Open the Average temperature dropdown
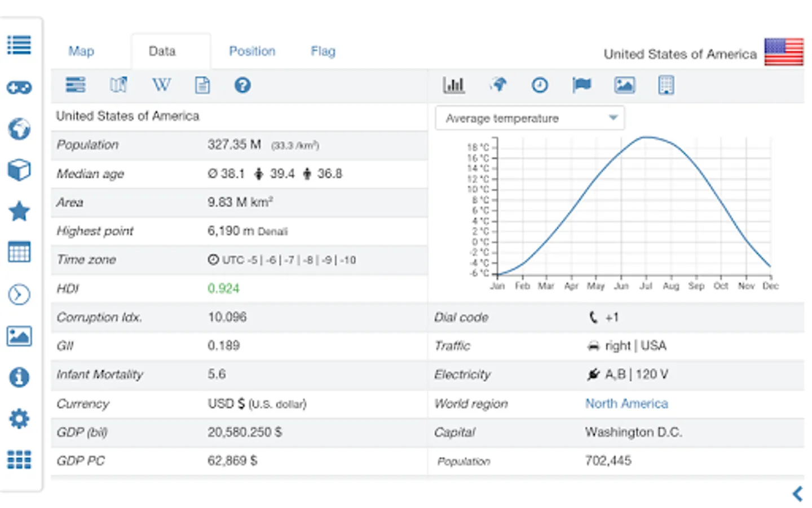Viewport: 812px width, 508px height. [529, 119]
